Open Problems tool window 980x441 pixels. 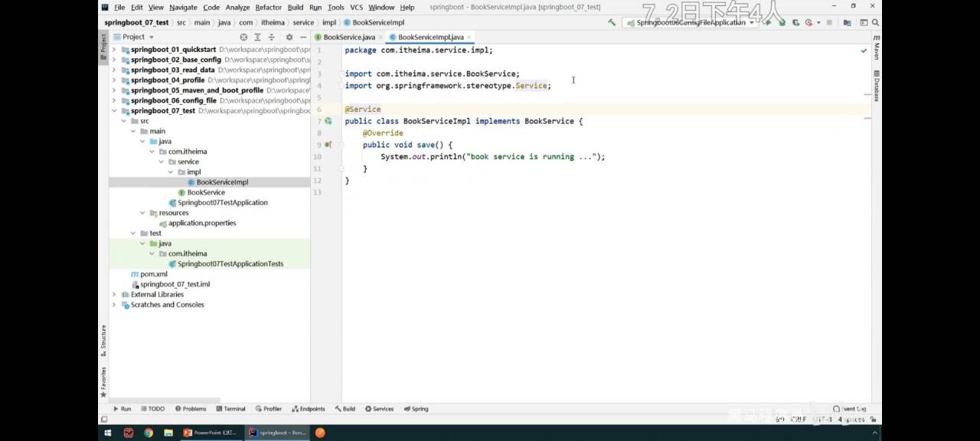tap(191, 409)
